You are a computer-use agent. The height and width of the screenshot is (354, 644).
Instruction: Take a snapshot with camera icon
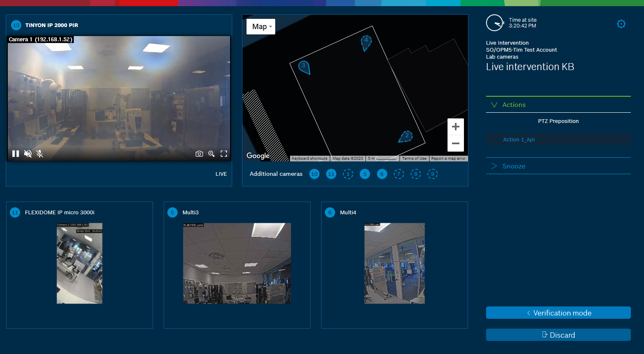199,154
